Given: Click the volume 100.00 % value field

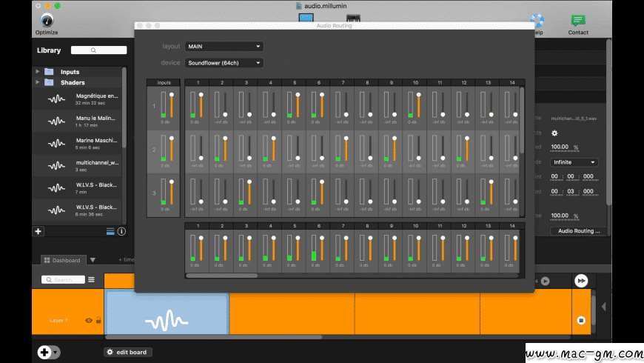Looking at the screenshot, I should [560, 216].
